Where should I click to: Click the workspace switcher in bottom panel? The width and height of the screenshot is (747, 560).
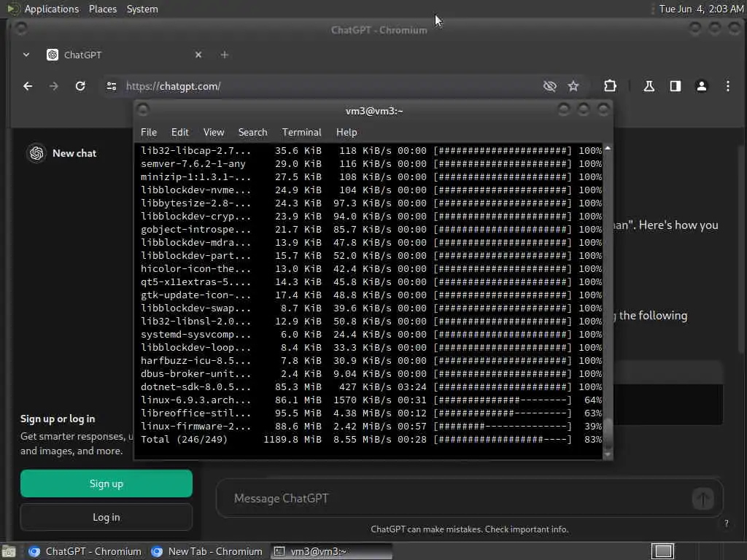(662, 551)
